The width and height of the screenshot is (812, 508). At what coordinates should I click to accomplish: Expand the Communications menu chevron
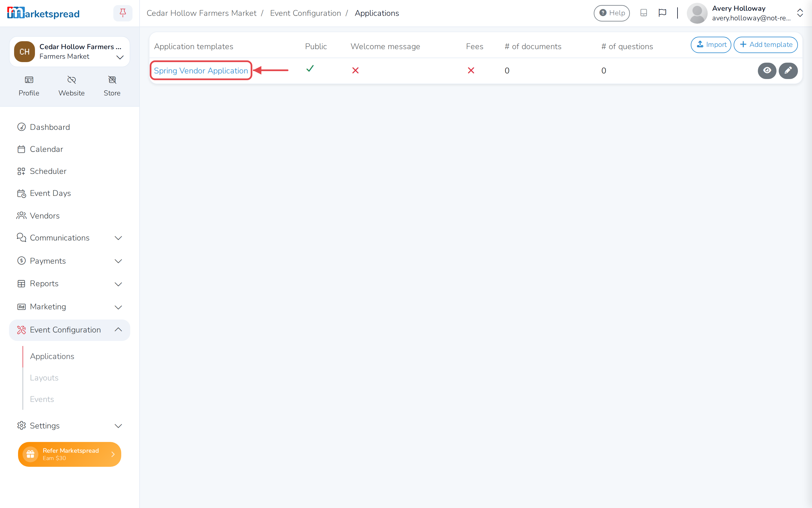pyautogui.click(x=118, y=238)
